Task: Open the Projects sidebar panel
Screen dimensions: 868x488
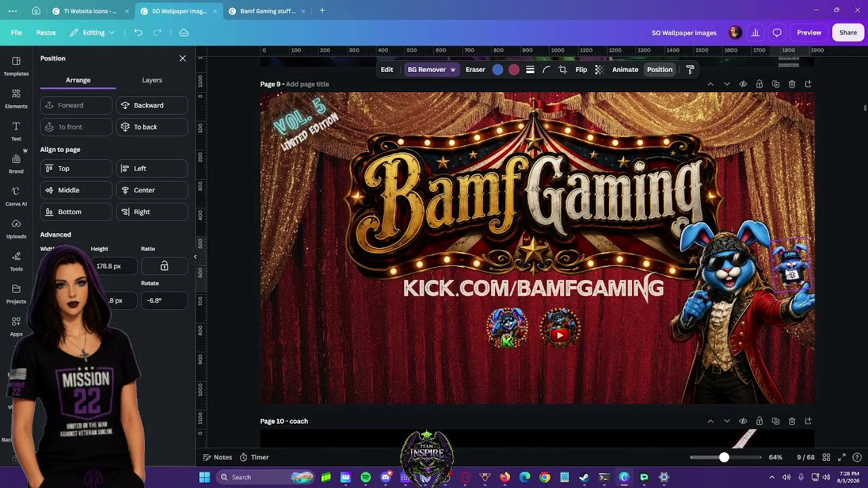Action: (16, 293)
